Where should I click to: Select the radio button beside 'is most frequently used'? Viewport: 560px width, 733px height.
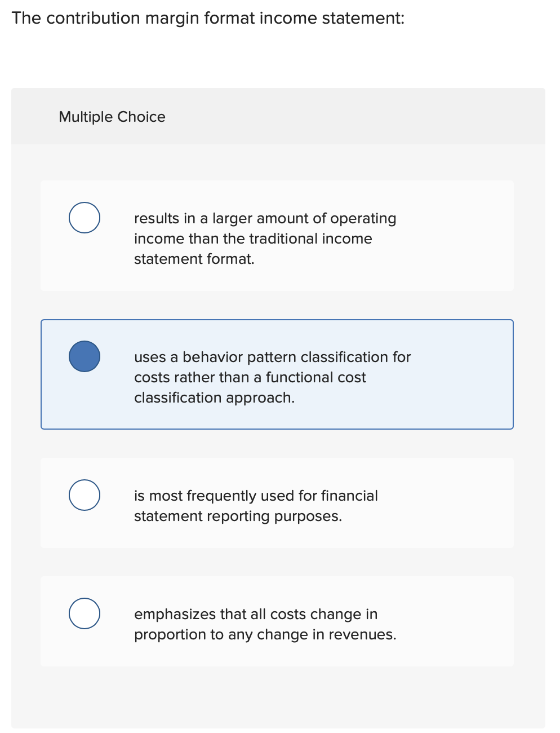(x=84, y=494)
